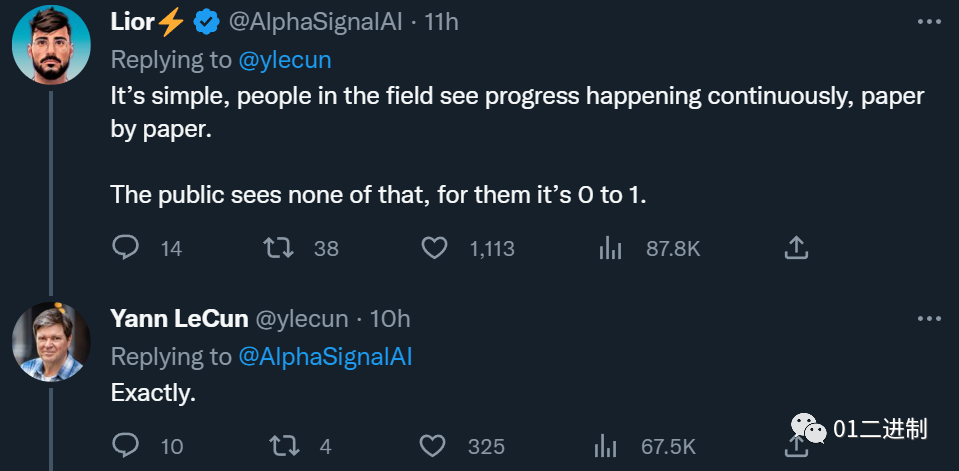This screenshot has height=471, width=959.
Task: View analytics for Lior's tweet
Action: 610,248
